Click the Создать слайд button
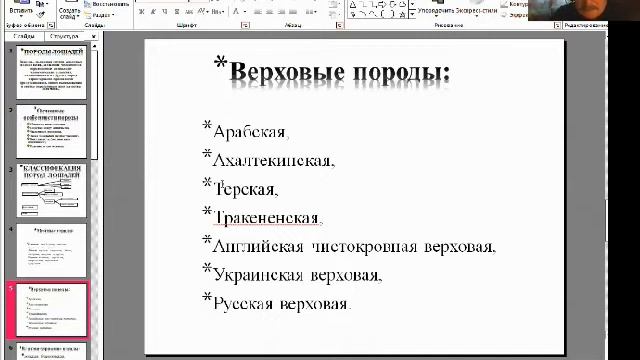Image resolution: width=640 pixels, height=360 pixels. point(69,10)
